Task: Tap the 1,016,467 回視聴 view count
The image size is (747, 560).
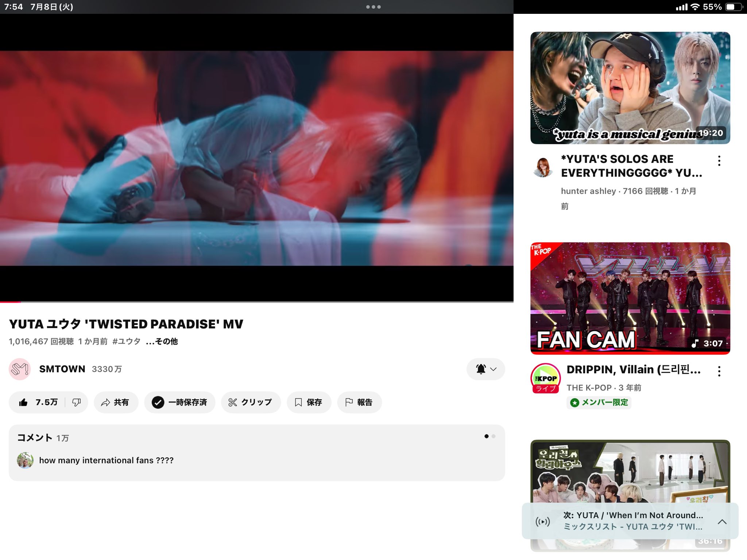Action: 41,341
